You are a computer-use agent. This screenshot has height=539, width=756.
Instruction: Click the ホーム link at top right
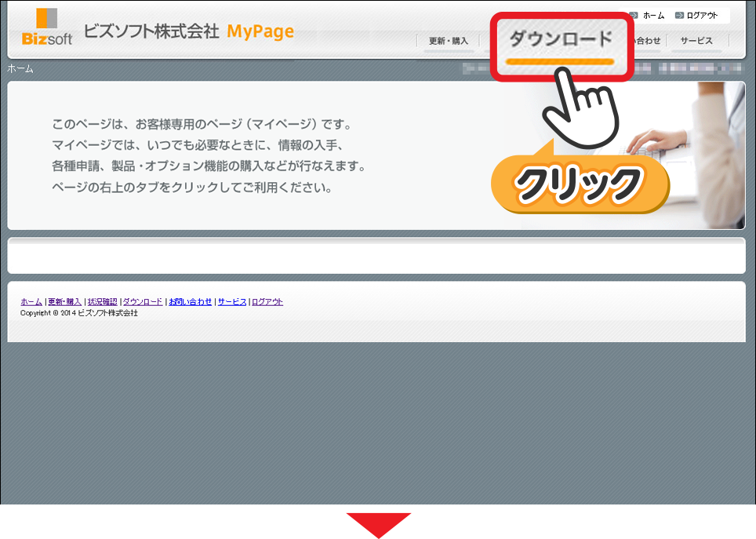[653, 15]
